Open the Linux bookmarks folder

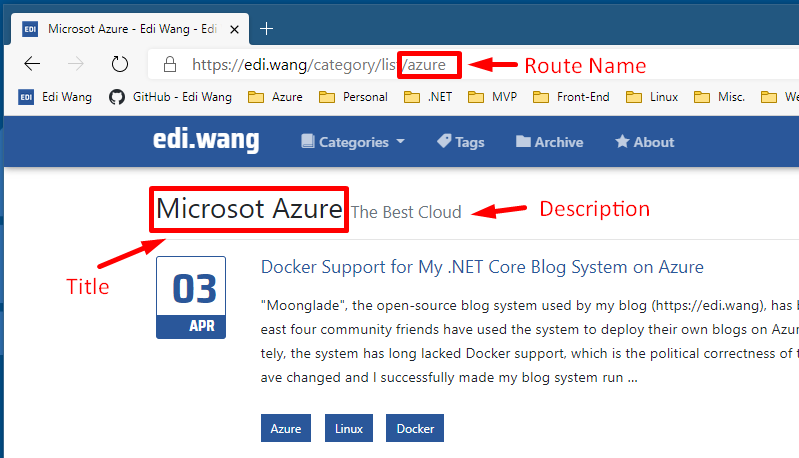click(652, 97)
